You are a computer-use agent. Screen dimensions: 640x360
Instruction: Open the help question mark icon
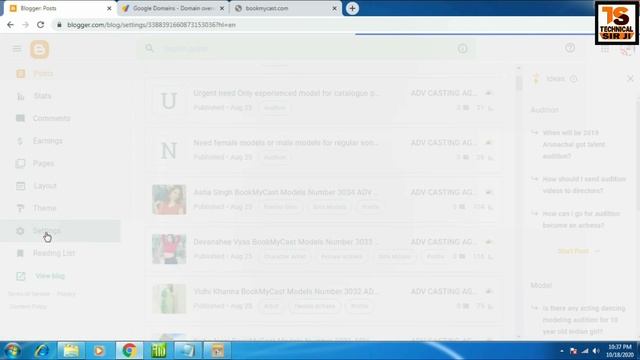coord(570,48)
